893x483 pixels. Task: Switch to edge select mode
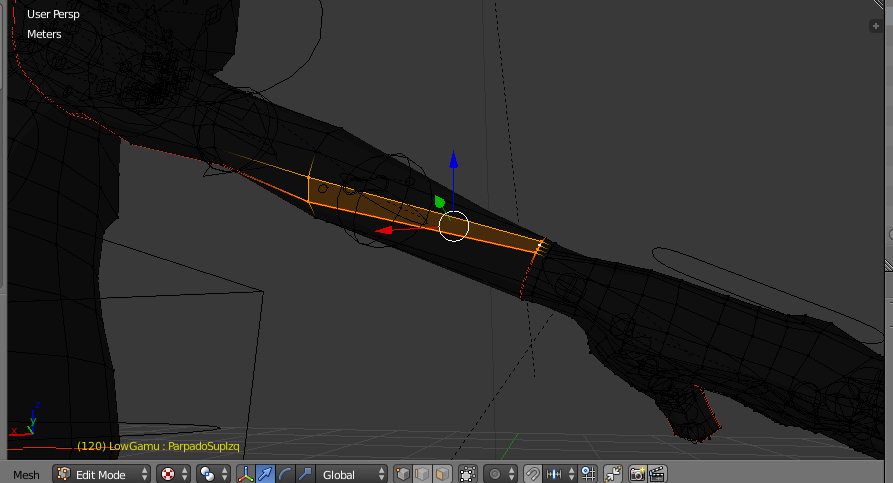[x=421, y=474]
